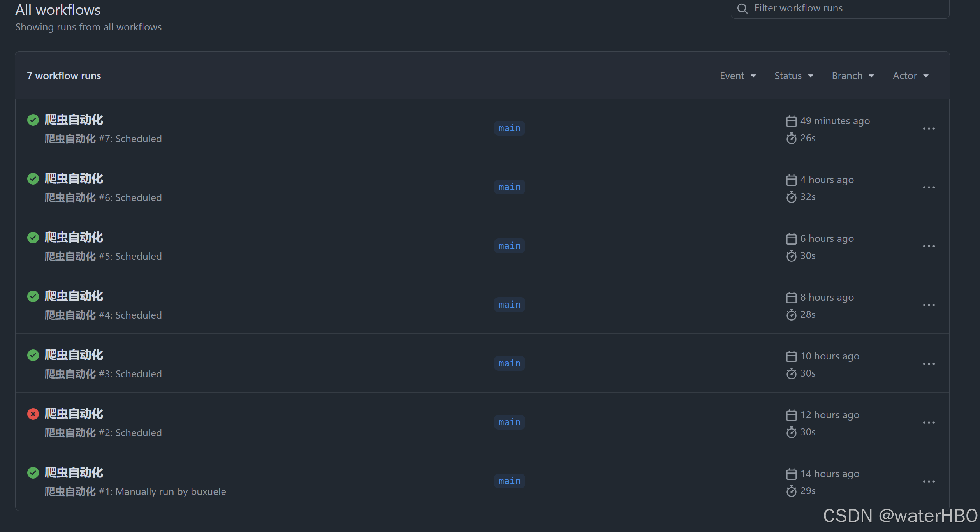Screen dimensions: 980x532
Task: Click the main branch label on run #3
Action: pos(509,363)
